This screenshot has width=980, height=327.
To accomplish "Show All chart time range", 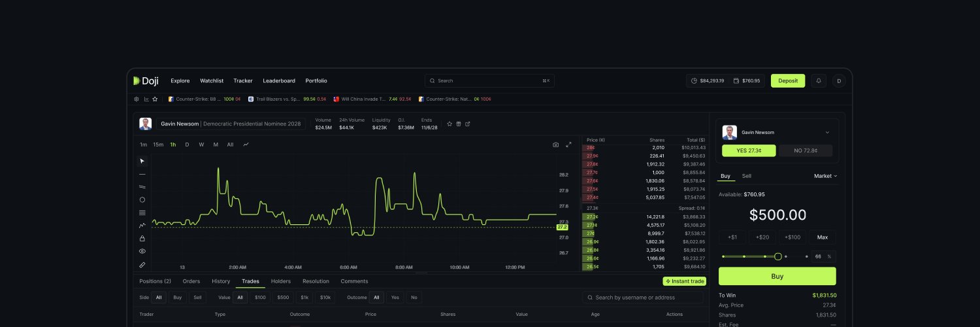I will click(230, 145).
